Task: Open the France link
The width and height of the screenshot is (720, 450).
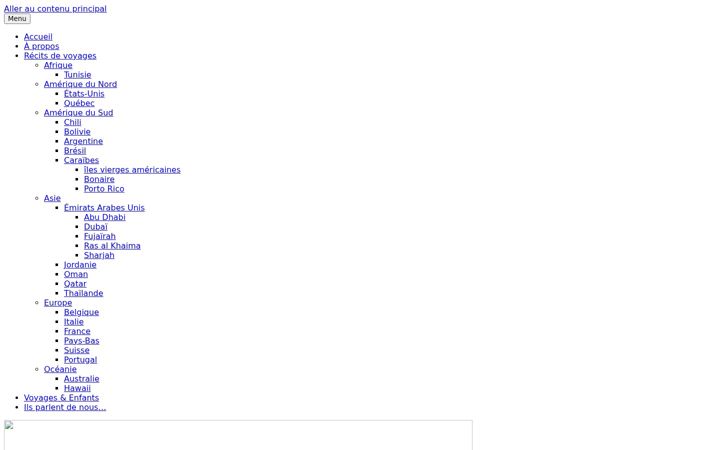Action: click(x=77, y=331)
